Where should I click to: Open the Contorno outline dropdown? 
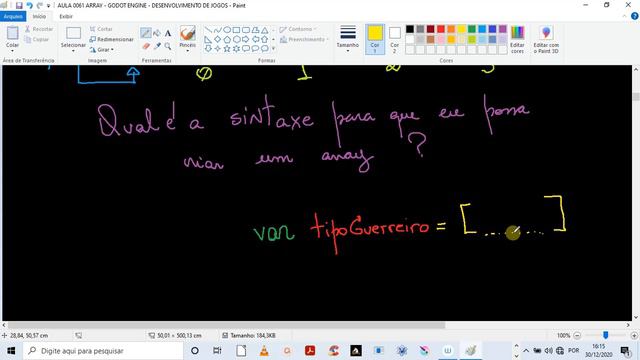(298, 29)
